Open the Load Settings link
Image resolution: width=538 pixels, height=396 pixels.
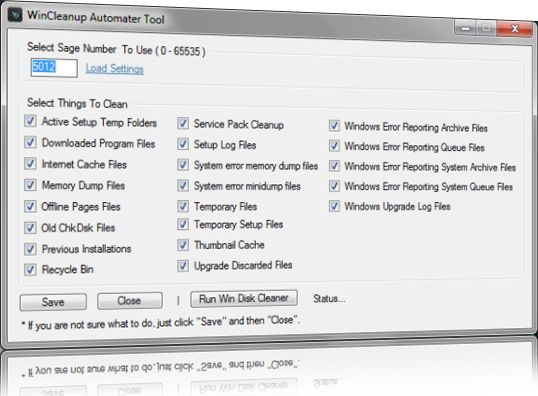click(x=115, y=69)
